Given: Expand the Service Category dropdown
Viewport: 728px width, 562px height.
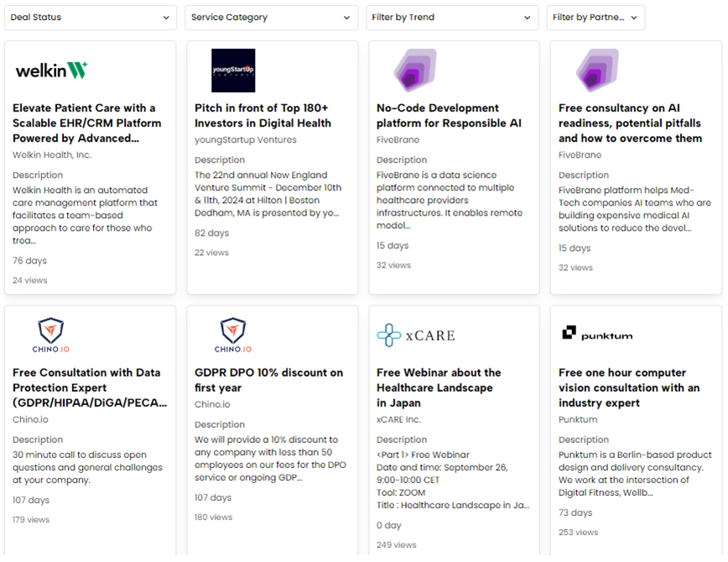Looking at the screenshot, I should (271, 18).
